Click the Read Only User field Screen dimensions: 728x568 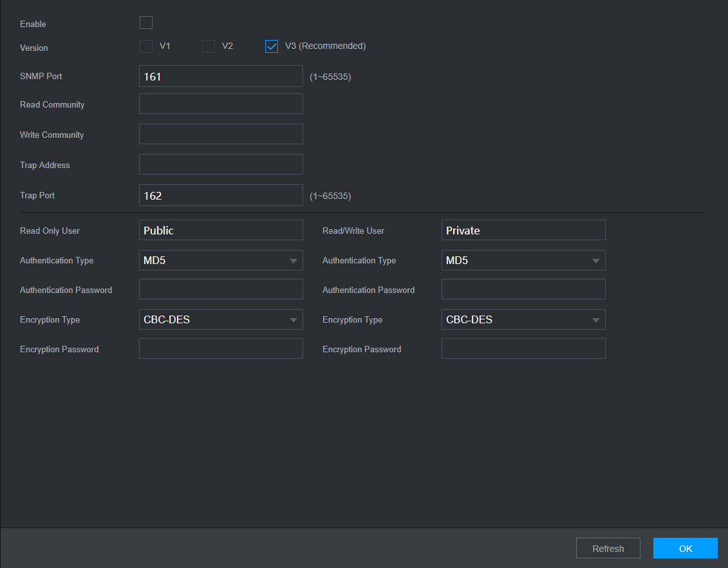point(221,230)
